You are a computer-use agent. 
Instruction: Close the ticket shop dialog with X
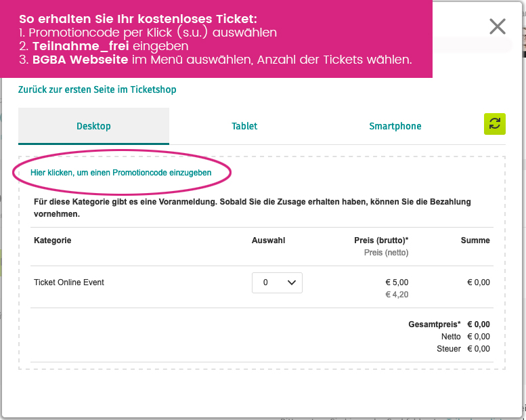tap(497, 26)
